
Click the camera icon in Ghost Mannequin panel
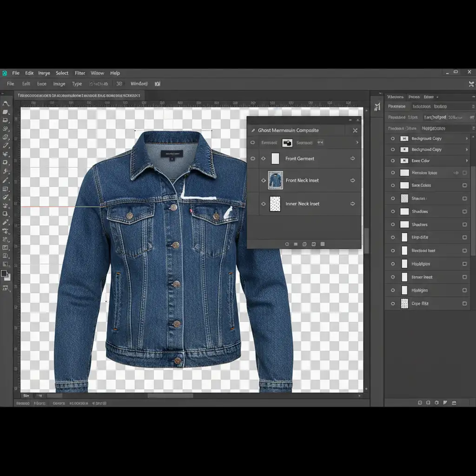pos(287,143)
